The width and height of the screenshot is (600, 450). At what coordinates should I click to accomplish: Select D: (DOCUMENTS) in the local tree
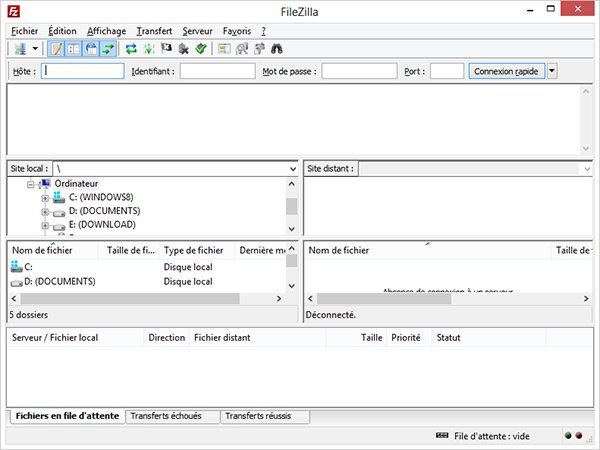click(x=104, y=211)
